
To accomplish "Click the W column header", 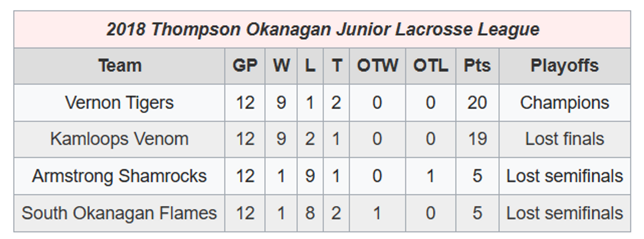I will pos(281,66).
